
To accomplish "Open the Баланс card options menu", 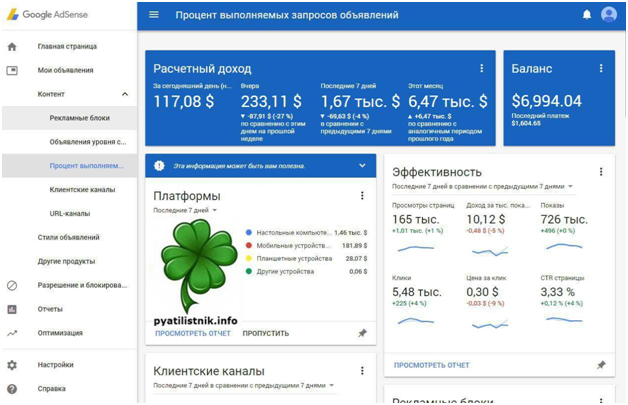I will tap(601, 69).
